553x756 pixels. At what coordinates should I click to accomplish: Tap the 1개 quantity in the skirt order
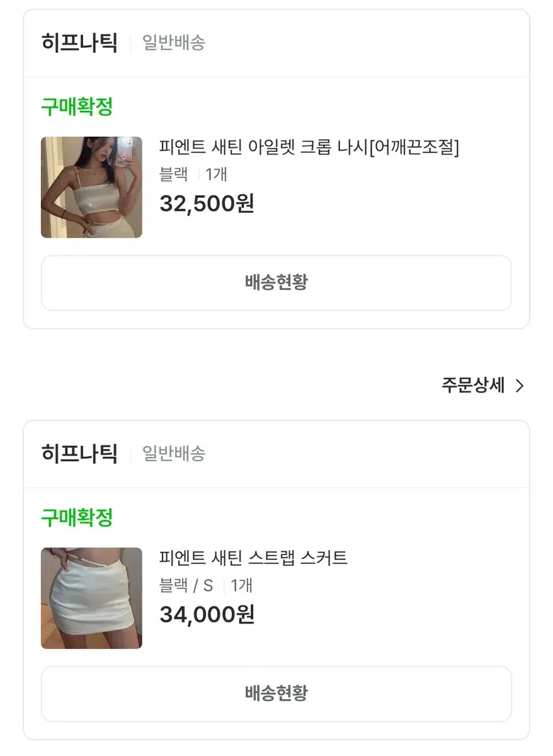241,586
